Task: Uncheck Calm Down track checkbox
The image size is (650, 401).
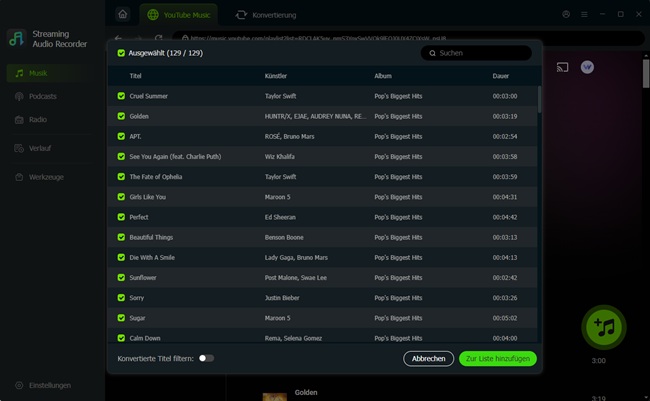Action: (121, 338)
